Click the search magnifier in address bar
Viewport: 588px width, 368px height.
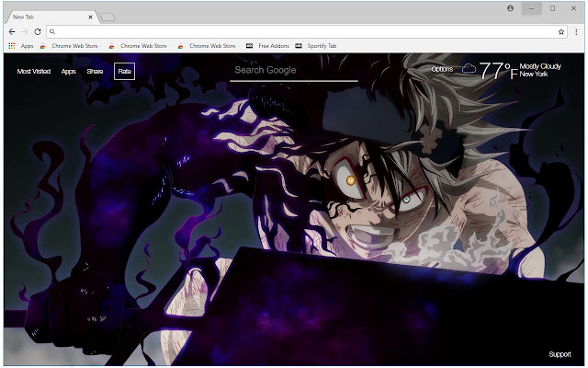click(x=52, y=32)
